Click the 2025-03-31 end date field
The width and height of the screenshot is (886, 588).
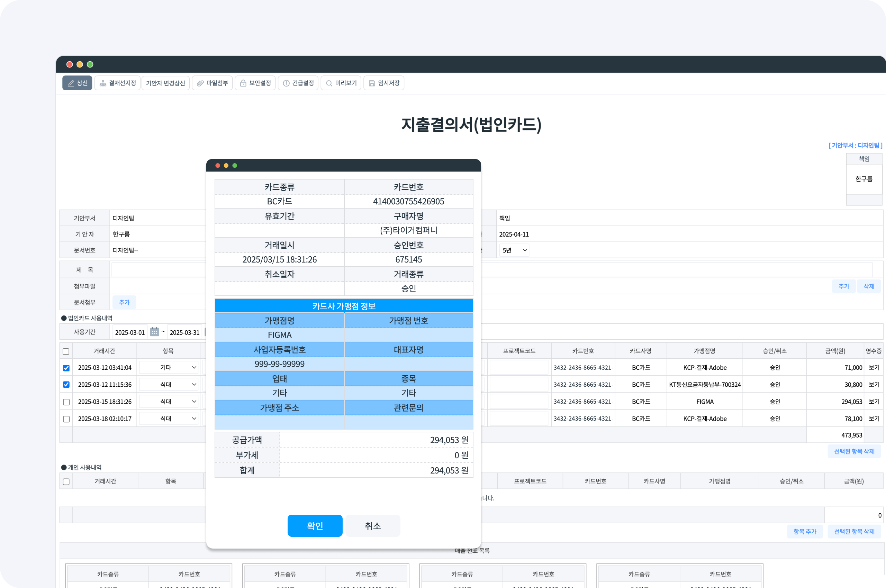pos(184,332)
